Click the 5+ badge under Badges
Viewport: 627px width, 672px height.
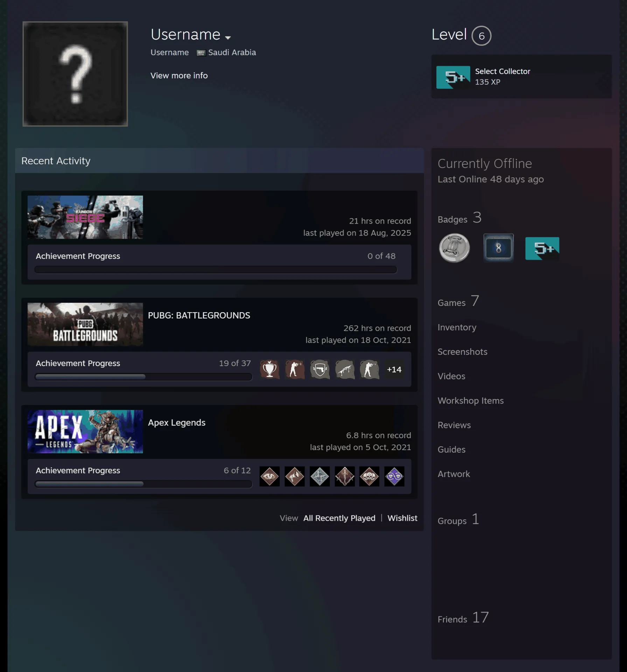[x=542, y=248]
